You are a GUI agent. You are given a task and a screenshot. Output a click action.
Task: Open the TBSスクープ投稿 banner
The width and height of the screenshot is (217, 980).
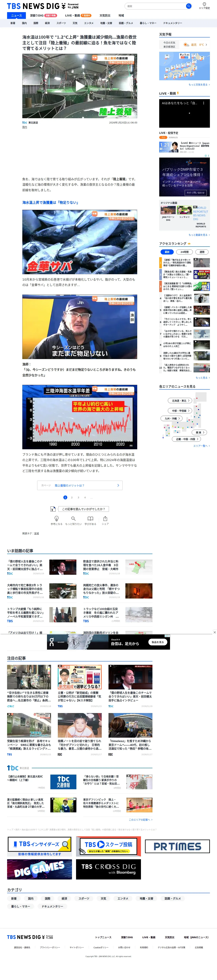point(108,846)
